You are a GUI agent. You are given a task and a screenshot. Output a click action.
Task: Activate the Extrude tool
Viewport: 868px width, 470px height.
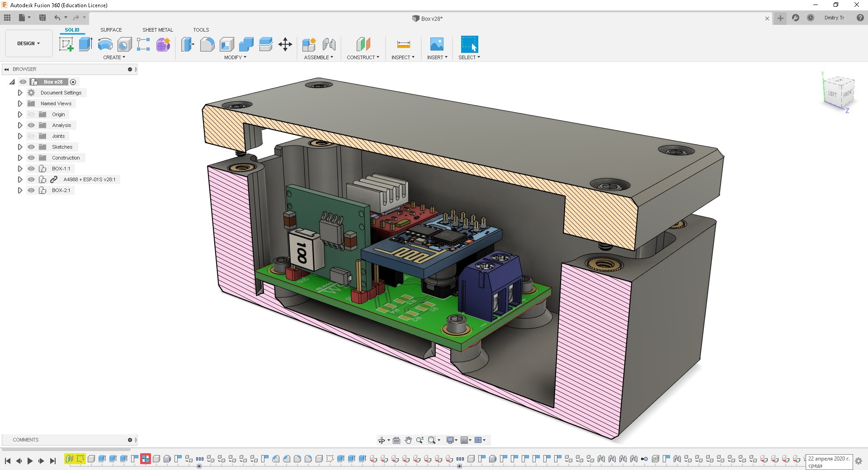click(85, 44)
